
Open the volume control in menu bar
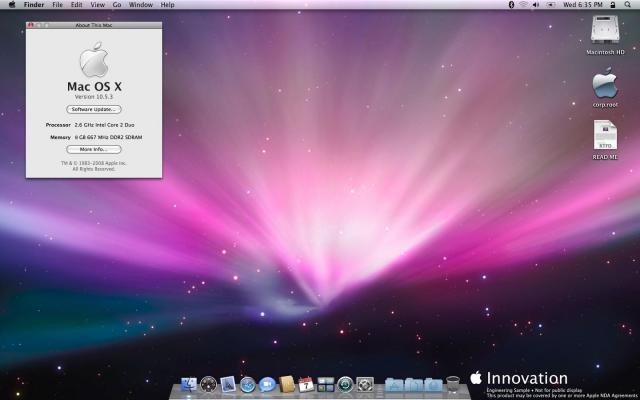tap(536, 4)
